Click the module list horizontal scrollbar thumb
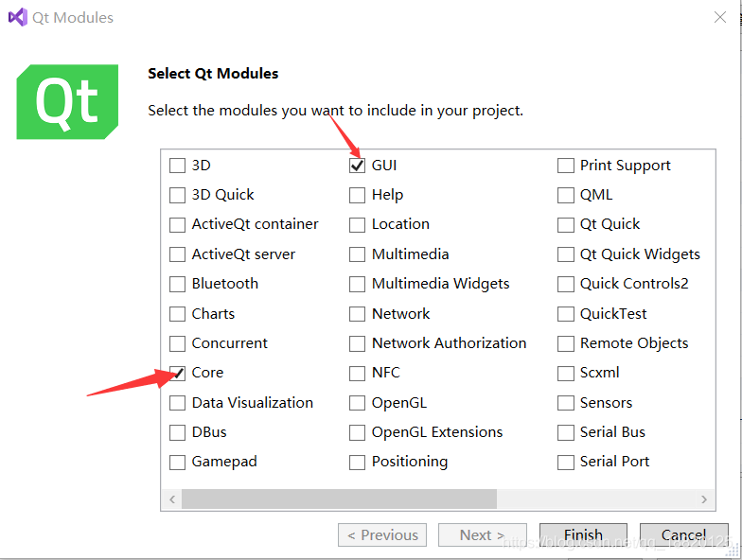The width and height of the screenshot is (742, 560). (x=339, y=499)
